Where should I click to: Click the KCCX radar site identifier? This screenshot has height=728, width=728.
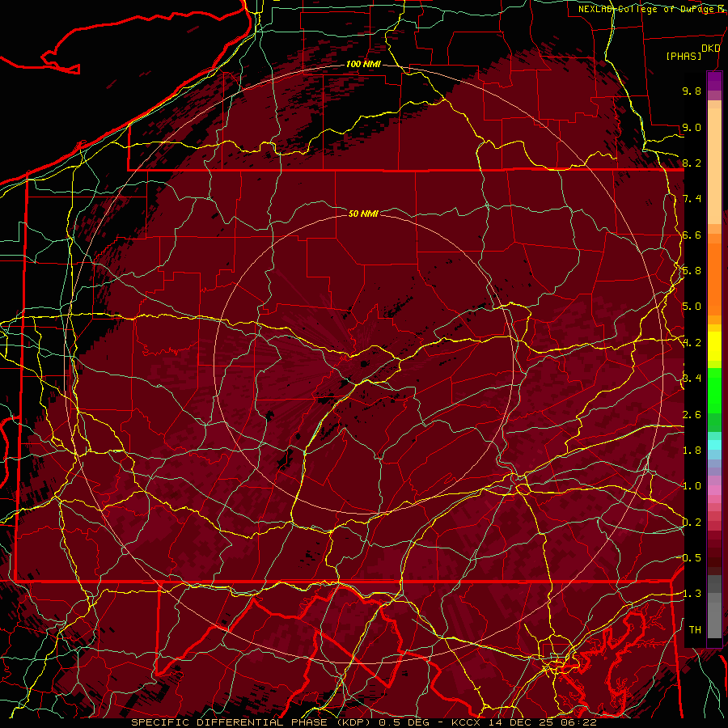point(467,722)
